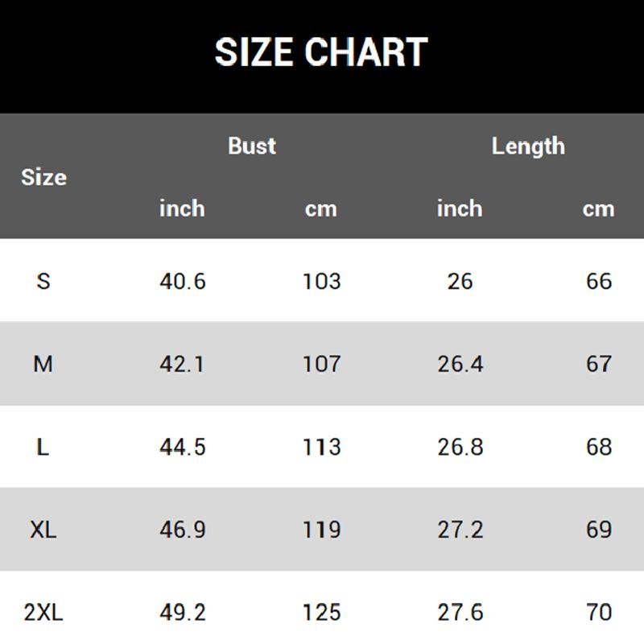Select the 107 cm bust value

click(322, 364)
